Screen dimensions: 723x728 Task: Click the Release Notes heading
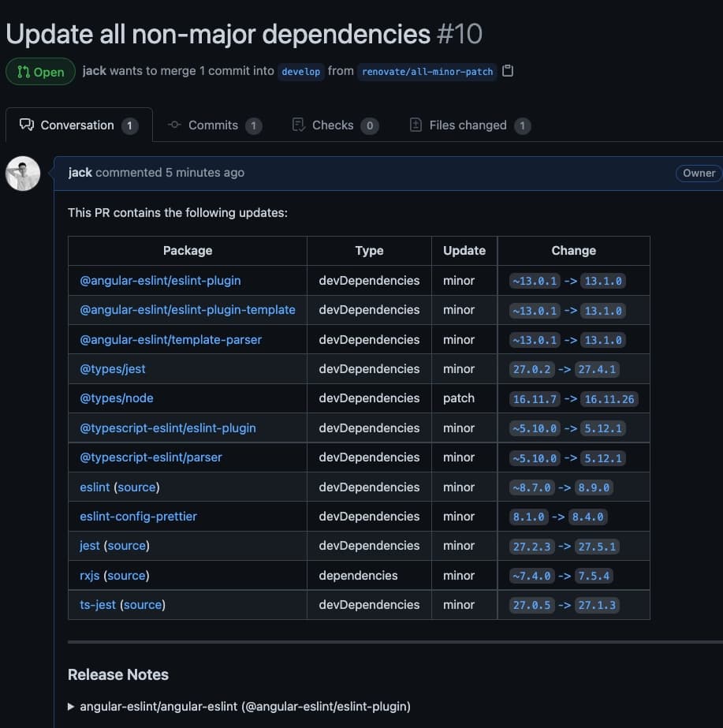117,674
